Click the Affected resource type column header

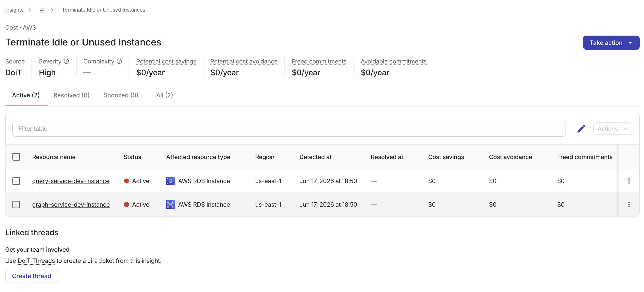(x=198, y=157)
